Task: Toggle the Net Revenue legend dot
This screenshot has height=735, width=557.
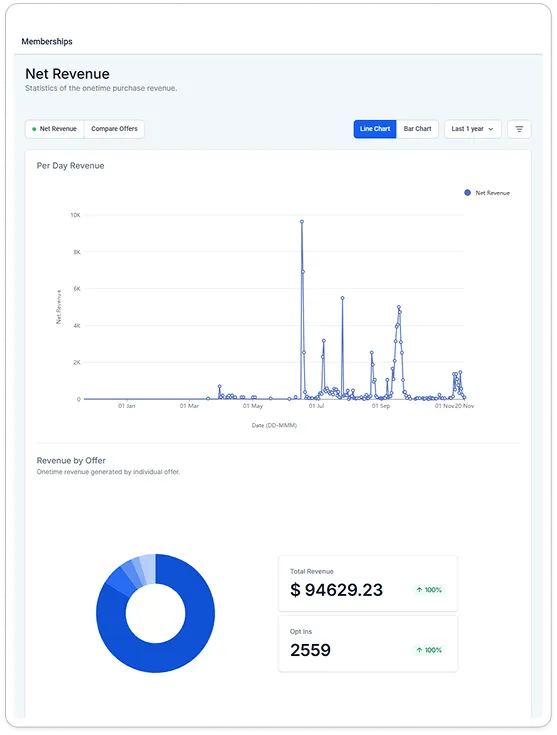Action: (x=467, y=193)
